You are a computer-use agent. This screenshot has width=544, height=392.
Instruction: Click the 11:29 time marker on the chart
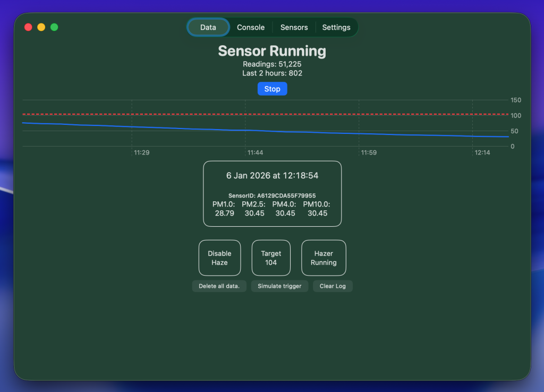[141, 153]
